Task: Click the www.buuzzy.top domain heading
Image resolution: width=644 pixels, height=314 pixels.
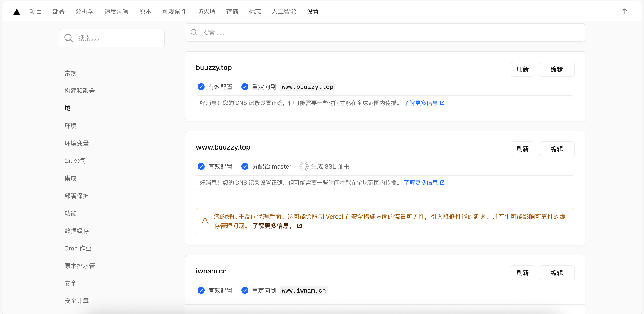Action: coord(223,148)
